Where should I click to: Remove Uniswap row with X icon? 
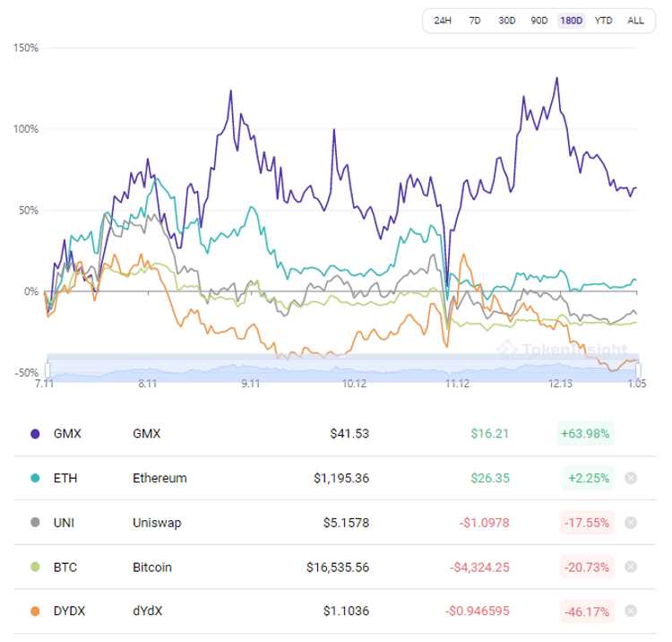[631, 522]
